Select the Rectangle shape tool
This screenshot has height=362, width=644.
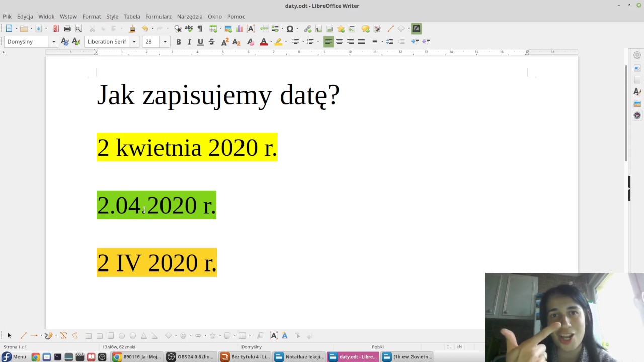coord(89,335)
